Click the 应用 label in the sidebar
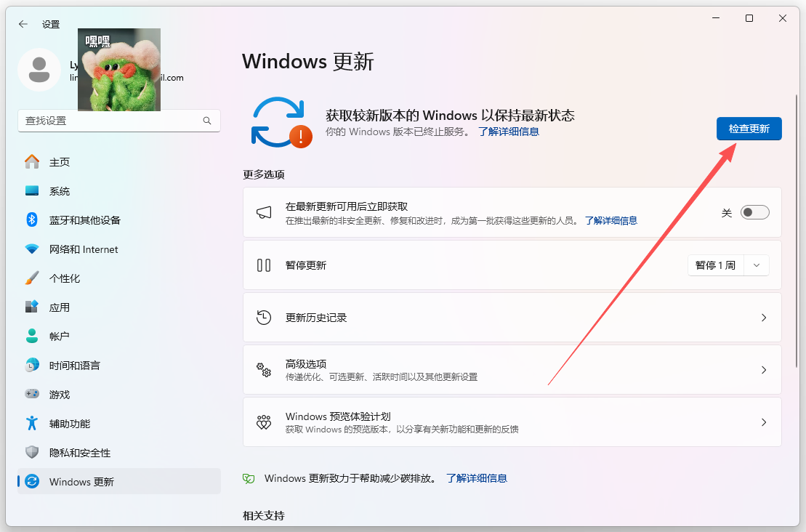 [59, 307]
